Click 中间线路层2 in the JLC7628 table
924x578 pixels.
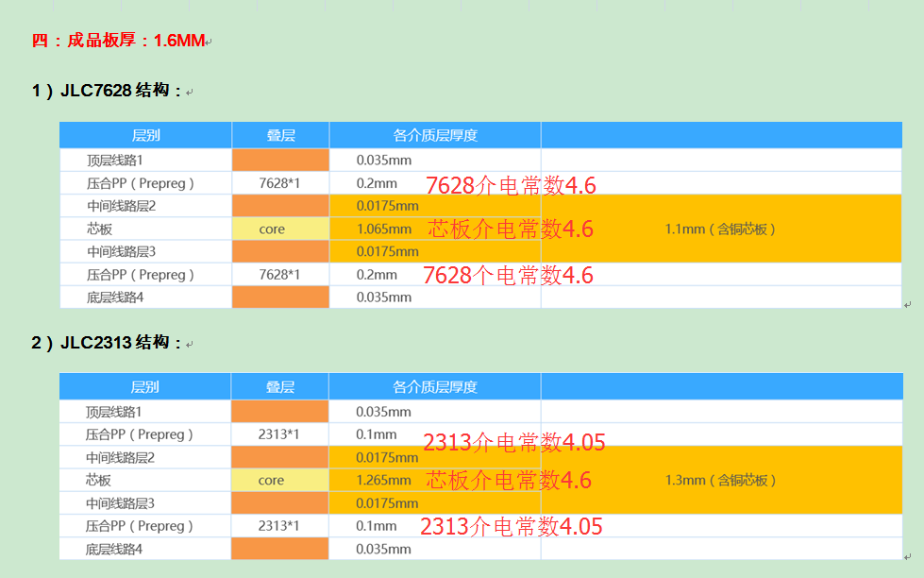121,206
